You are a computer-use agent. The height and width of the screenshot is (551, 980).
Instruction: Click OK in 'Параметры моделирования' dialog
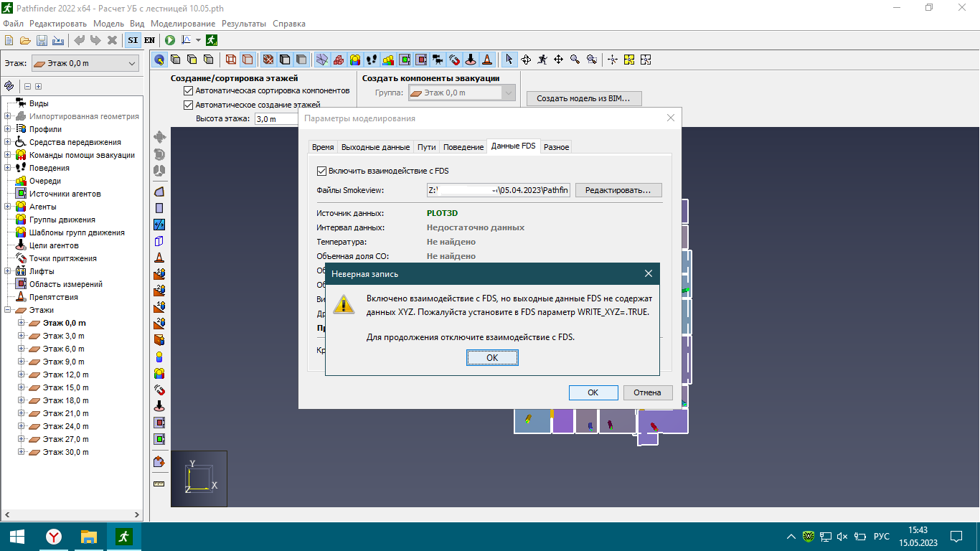tap(593, 392)
